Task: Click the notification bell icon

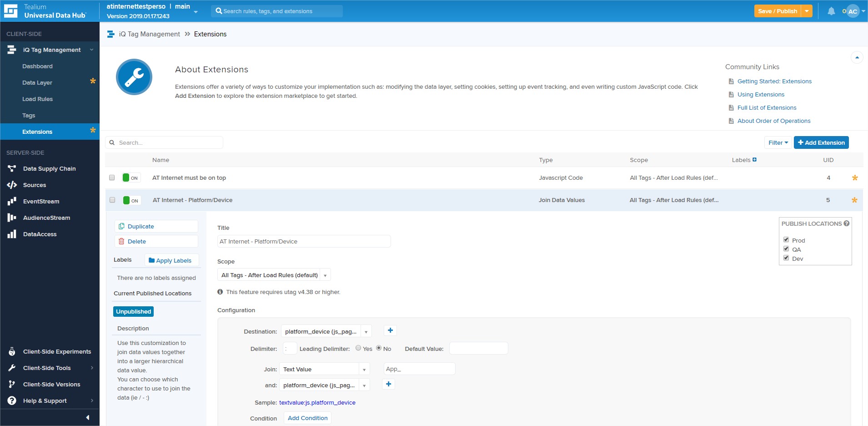Action: (x=831, y=11)
